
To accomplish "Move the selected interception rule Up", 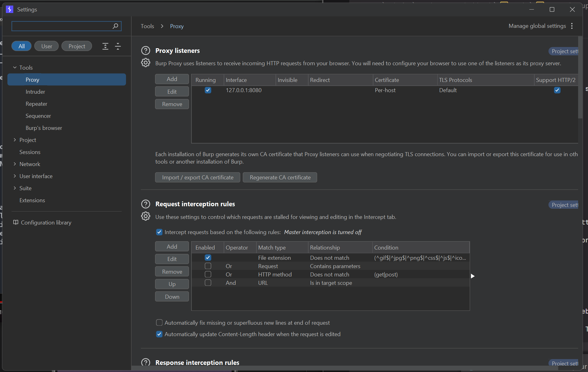I will click(x=172, y=284).
